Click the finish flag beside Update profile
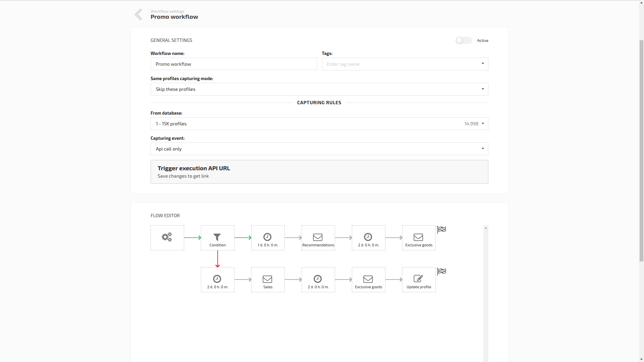The height and width of the screenshot is (362, 644). point(441,271)
